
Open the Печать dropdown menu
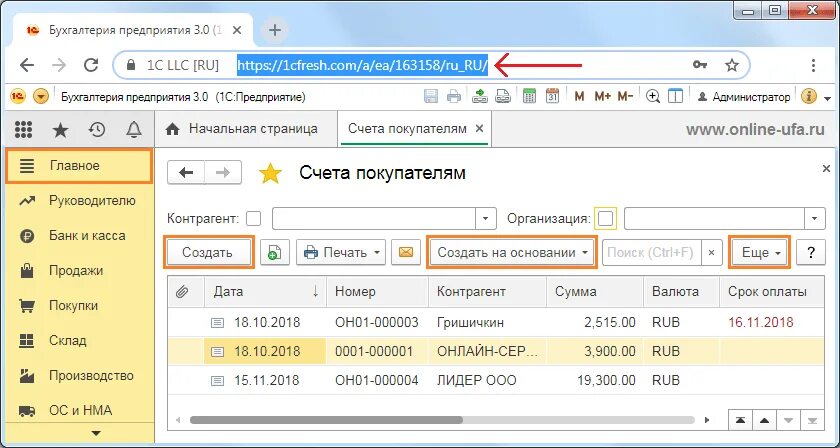[341, 252]
